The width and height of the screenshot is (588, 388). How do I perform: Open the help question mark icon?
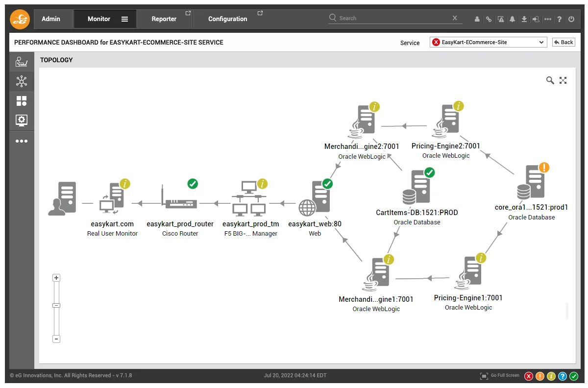(x=560, y=19)
